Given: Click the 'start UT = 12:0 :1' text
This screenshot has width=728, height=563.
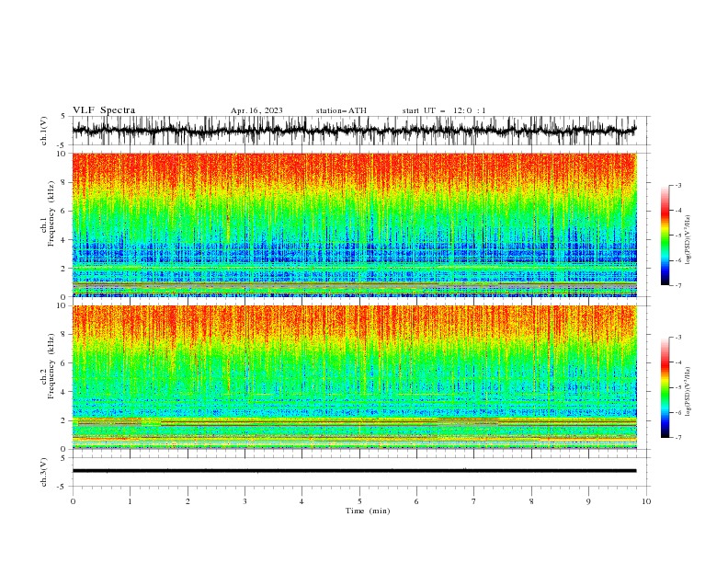Looking at the screenshot, I should [x=444, y=110].
